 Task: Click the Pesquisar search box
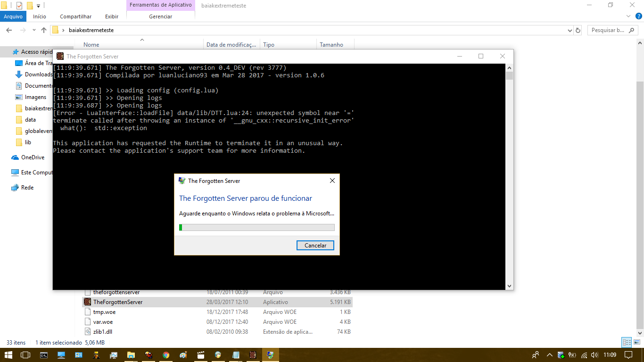pos(612,30)
